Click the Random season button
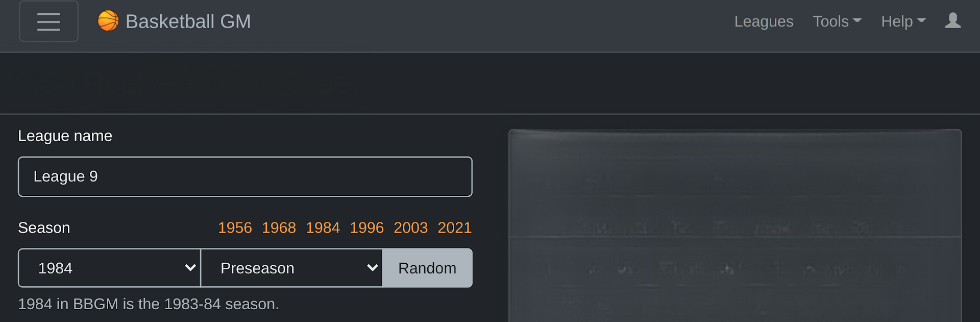This screenshot has height=322, width=980. [x=427, y=268]
